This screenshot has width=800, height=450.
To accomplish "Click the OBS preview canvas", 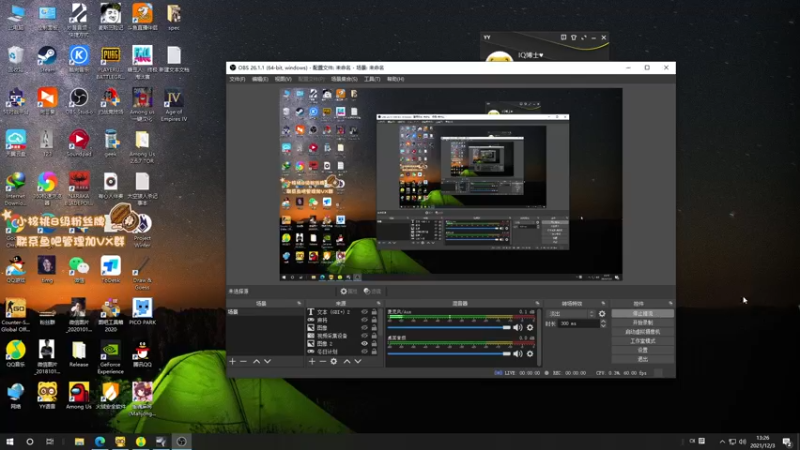I will coord(451,184).
